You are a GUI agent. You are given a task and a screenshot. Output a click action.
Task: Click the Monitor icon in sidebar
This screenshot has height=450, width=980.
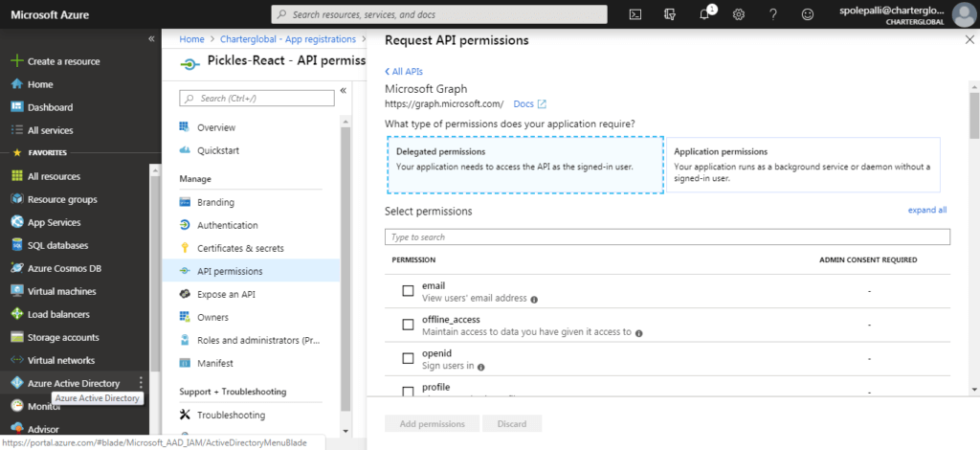[17, 406]
